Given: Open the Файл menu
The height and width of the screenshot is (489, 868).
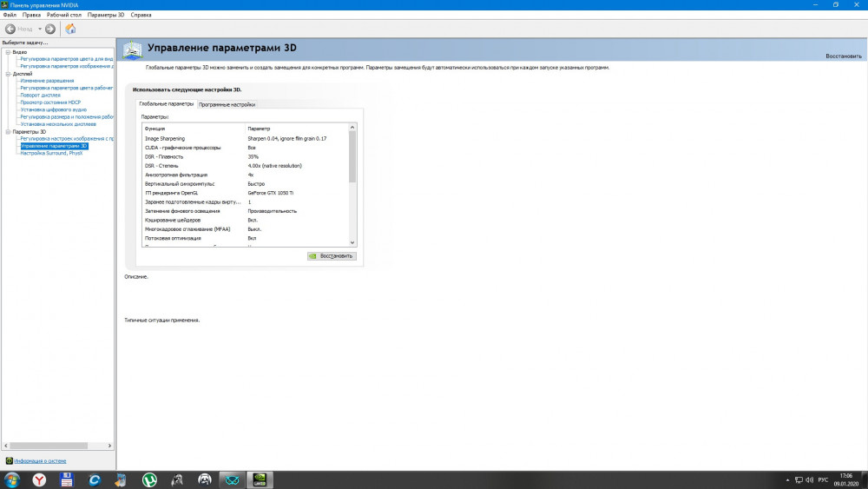Looking at the screenshot, I should pos(10,15).
